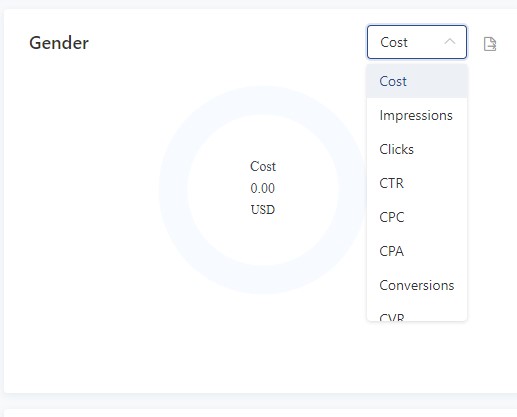Choose the highlighted Cost option in list
Screen dimensions: 517x417
tap(417, 81)
